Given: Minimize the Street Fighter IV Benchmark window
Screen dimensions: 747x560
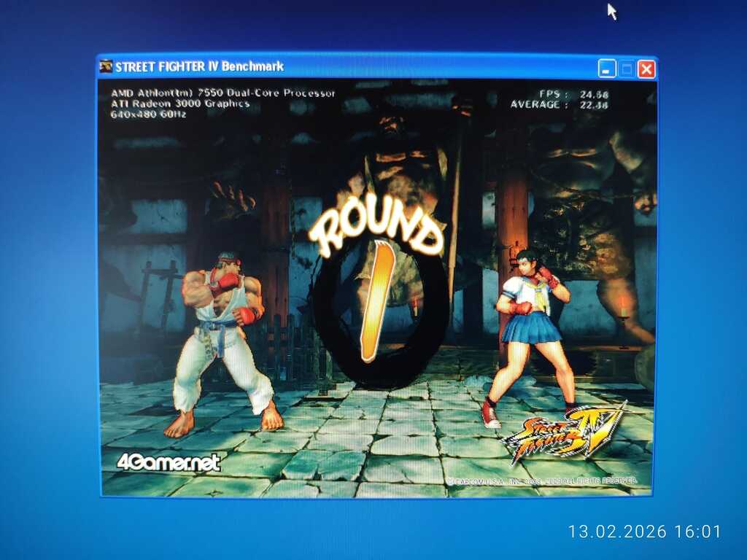Looking at the screenshot, I should click(x=607, y=69).
